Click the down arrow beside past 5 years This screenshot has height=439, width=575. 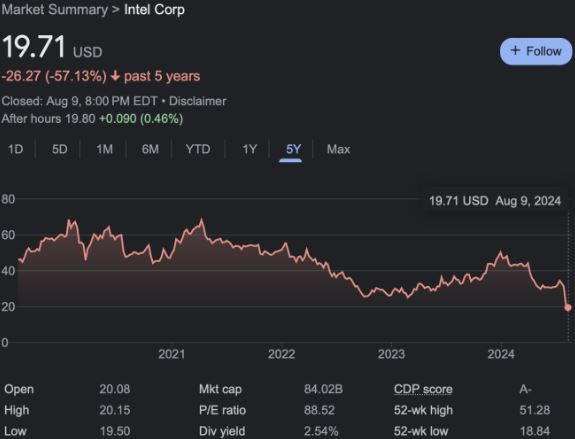[x=115, y=76]
